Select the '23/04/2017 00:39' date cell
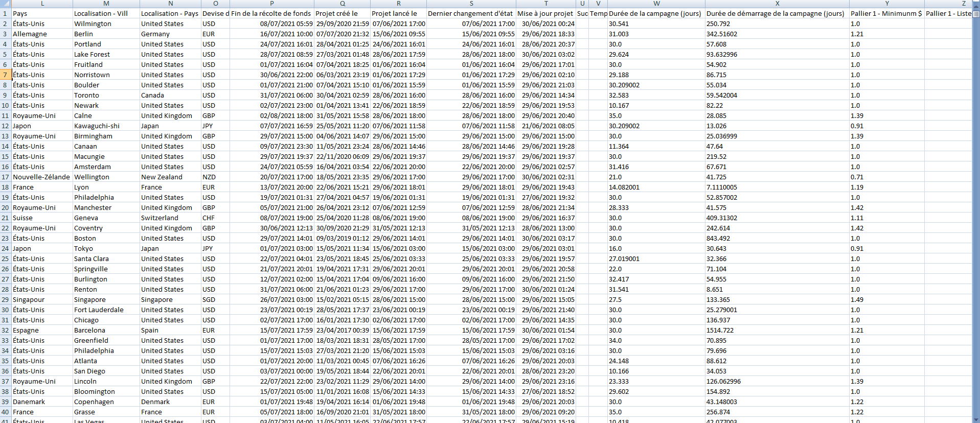 pyautogui.click(x=343, y=330)
